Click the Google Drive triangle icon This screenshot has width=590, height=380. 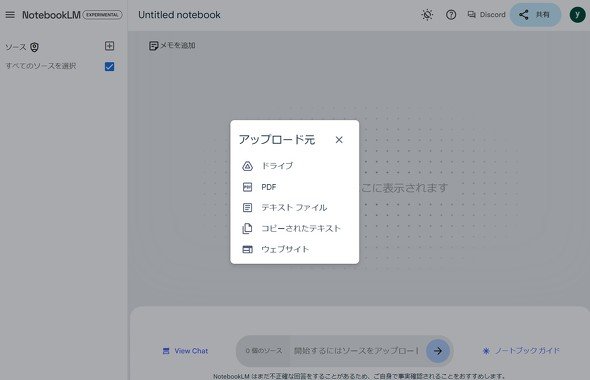(247, 166)
